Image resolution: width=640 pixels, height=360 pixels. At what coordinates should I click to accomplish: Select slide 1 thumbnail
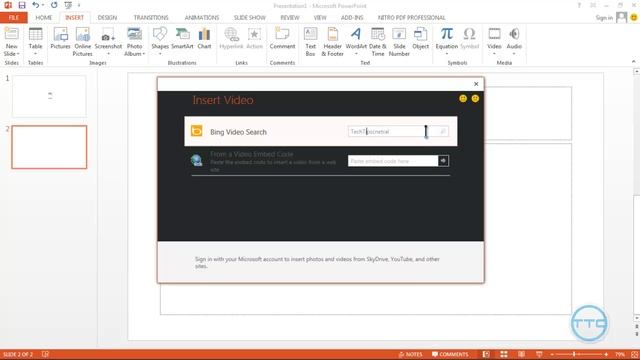pos(49,96)
